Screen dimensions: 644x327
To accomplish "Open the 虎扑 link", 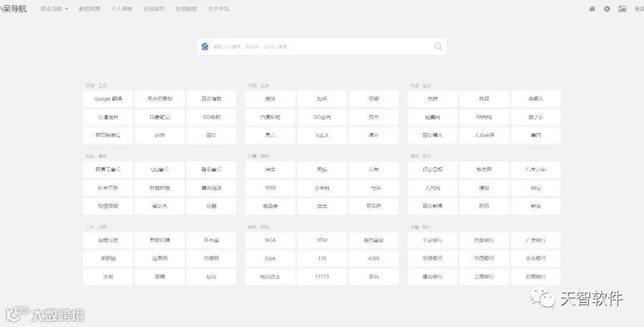I will pyautogui.click(x=374, y=135).
